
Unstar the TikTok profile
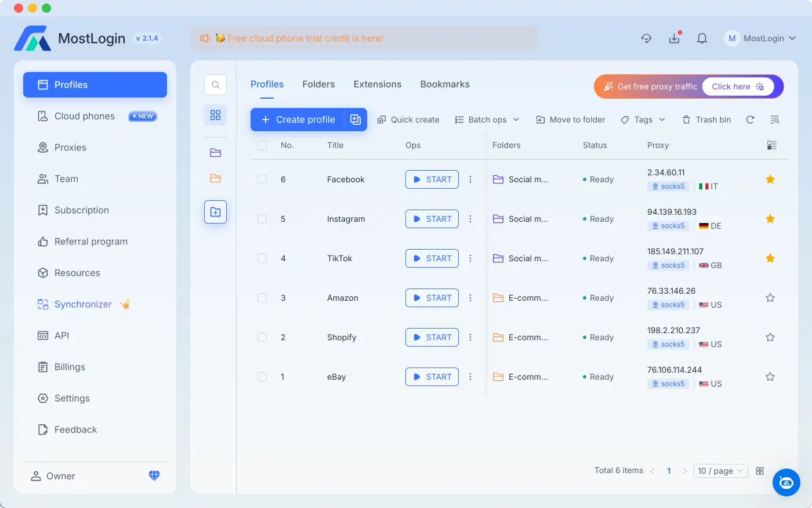(770, 258)
